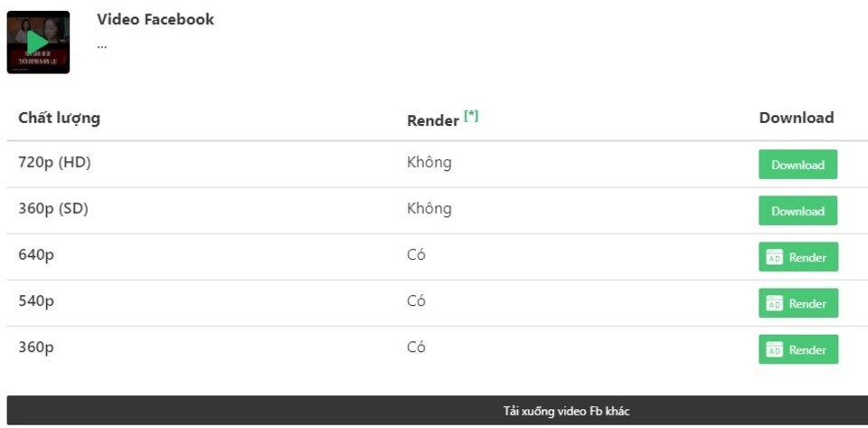Click the 'Video Facebook' title
Image resolution: width=868 pixels, height=428 pixels.
156,19
